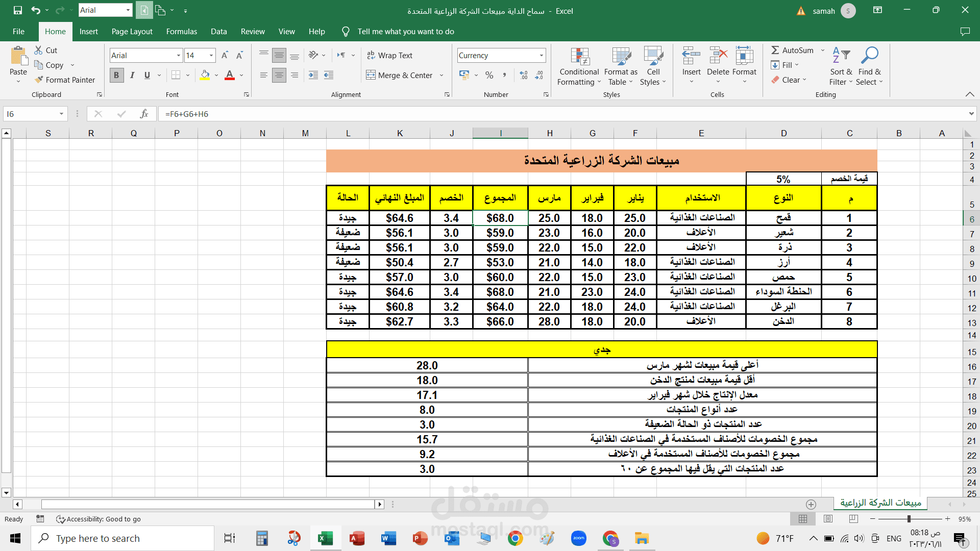Toggle Underline formatting
The width and height of the screenshot is (980, 551).
click(x=147, y=75)
